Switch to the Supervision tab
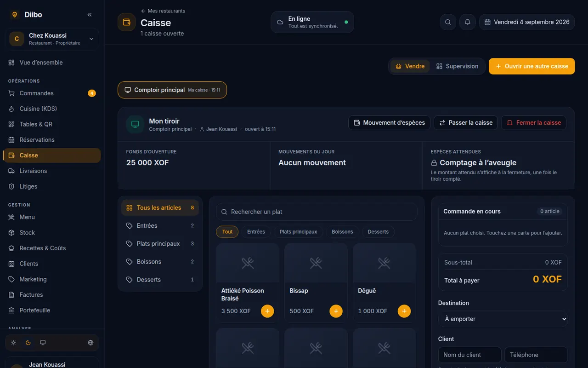 tap(457, 66)
